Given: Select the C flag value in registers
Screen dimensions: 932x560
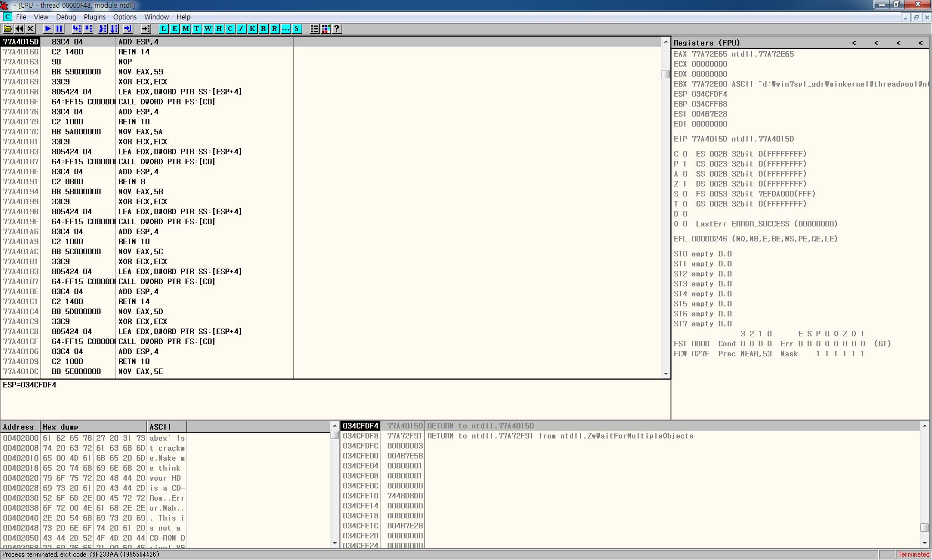Looking at the screenshot, I should pyautogui.click(x=685, y=154).
